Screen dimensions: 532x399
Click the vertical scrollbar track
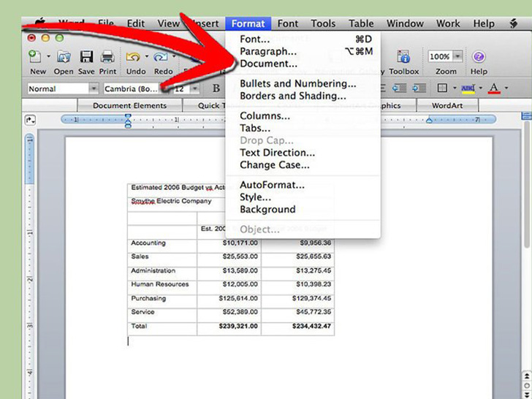pos(526,305)
